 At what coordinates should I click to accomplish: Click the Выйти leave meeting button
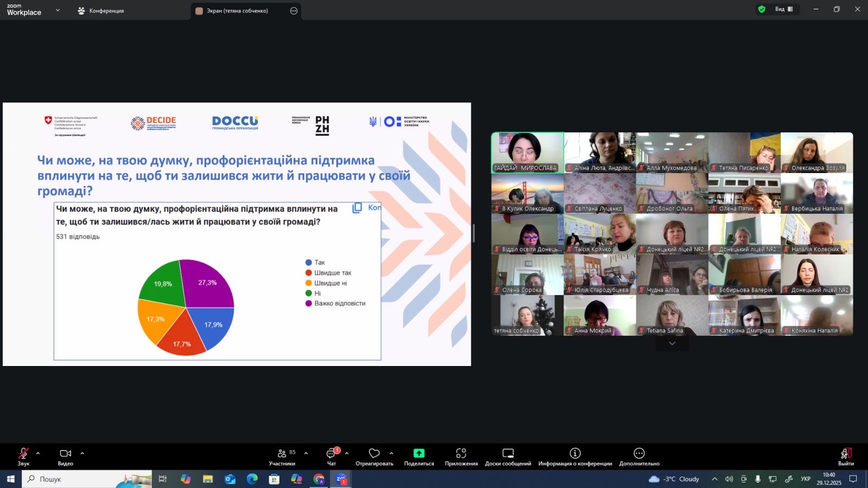pos(846,456)
